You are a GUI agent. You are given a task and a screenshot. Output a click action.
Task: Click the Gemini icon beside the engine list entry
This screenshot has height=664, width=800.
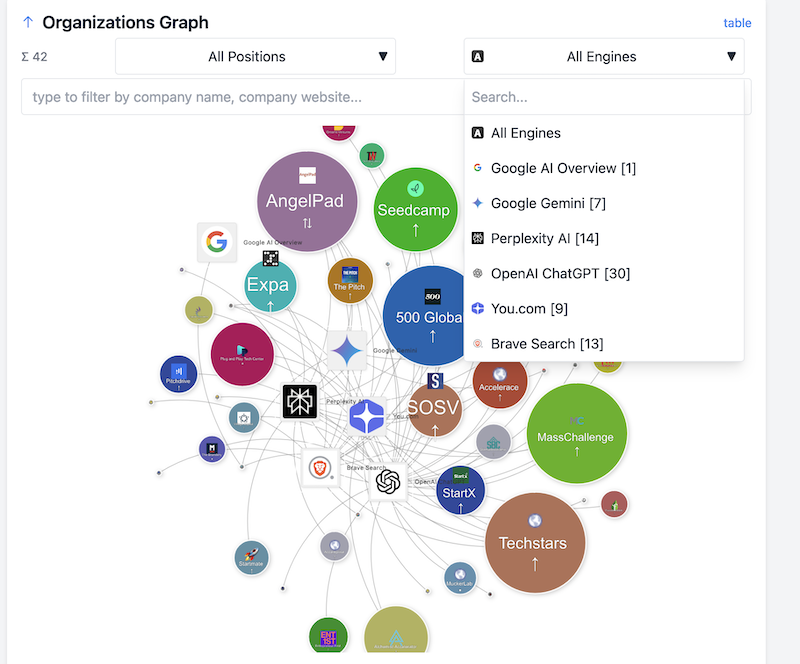(477, 203)
